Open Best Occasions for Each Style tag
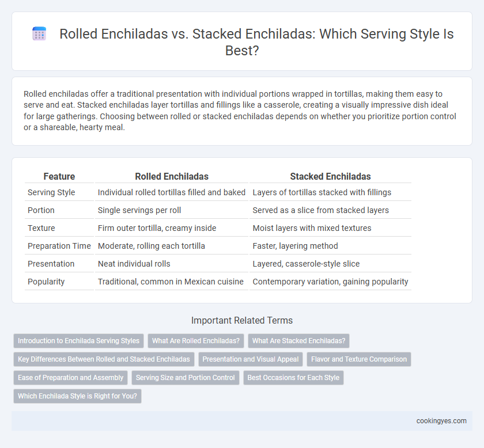Image resolution: width=484 pixels, height=448 pixels. (293, 378)
